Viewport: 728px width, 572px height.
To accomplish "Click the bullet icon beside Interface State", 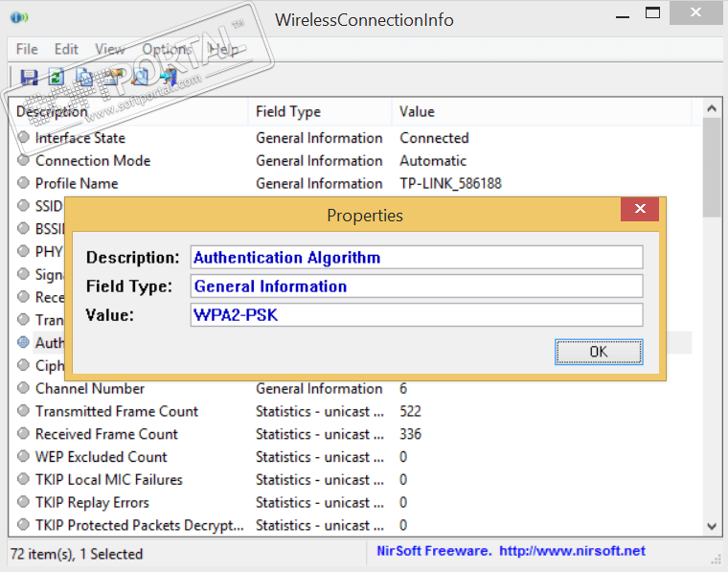I will click(x=23, y=137).
